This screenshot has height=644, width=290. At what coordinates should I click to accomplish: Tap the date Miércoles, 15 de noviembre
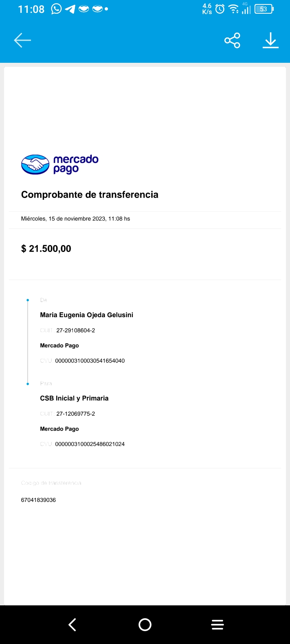point(75,219)
